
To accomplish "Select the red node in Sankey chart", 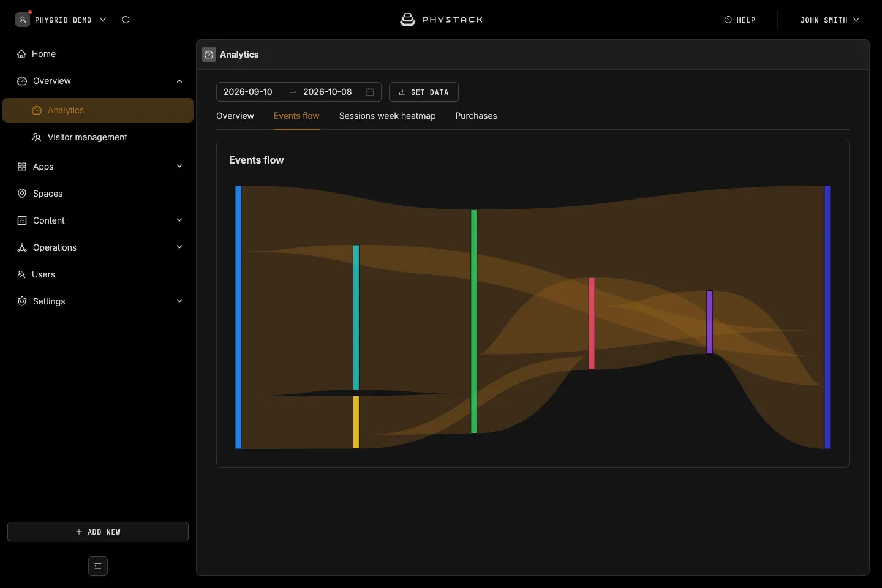I will [x=592, y=323].
